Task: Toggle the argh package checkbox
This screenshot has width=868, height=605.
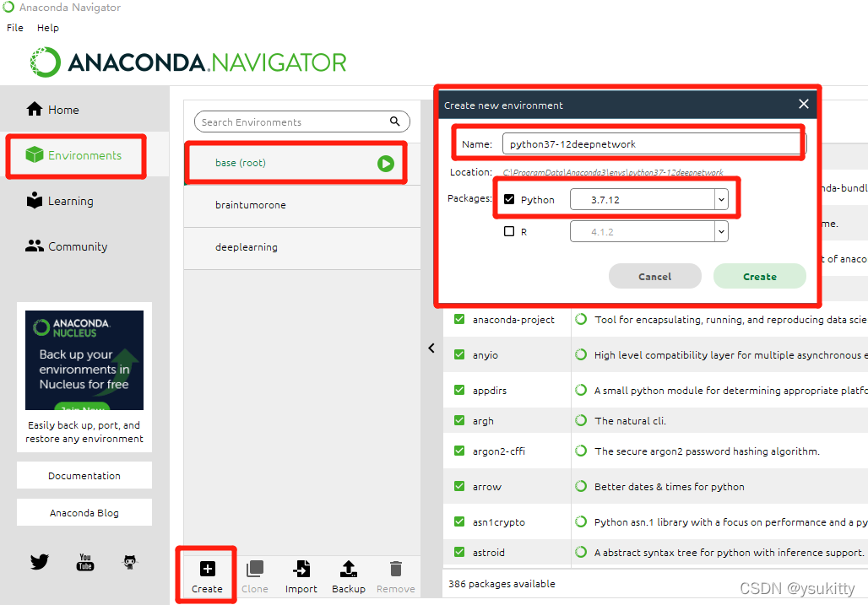Action: coord(459,420)
